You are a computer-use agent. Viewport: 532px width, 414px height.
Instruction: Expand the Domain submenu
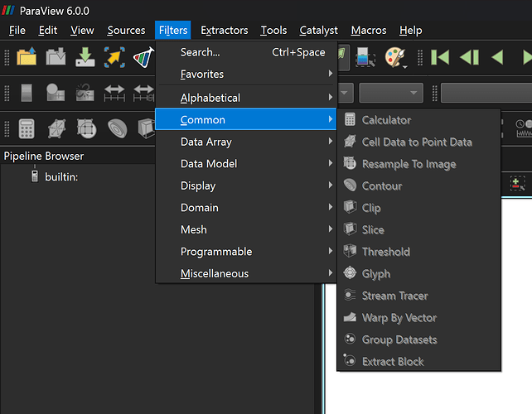246,208
